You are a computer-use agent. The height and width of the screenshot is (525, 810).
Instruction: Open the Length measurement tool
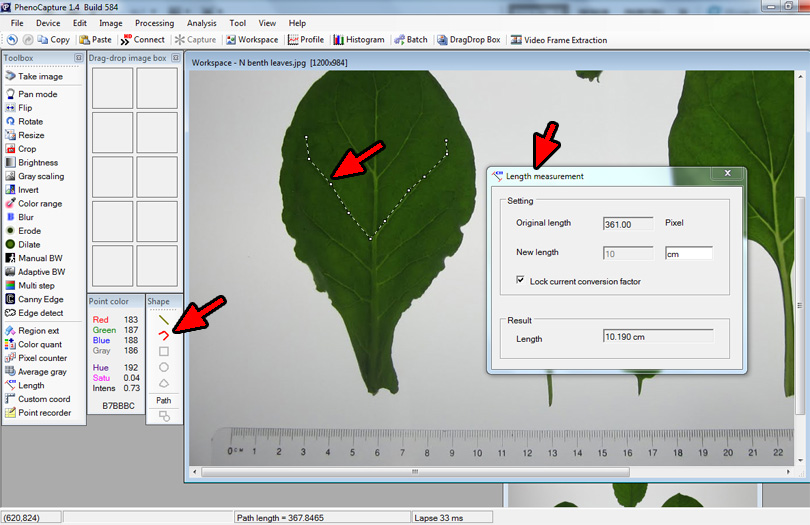coord(30,385)
